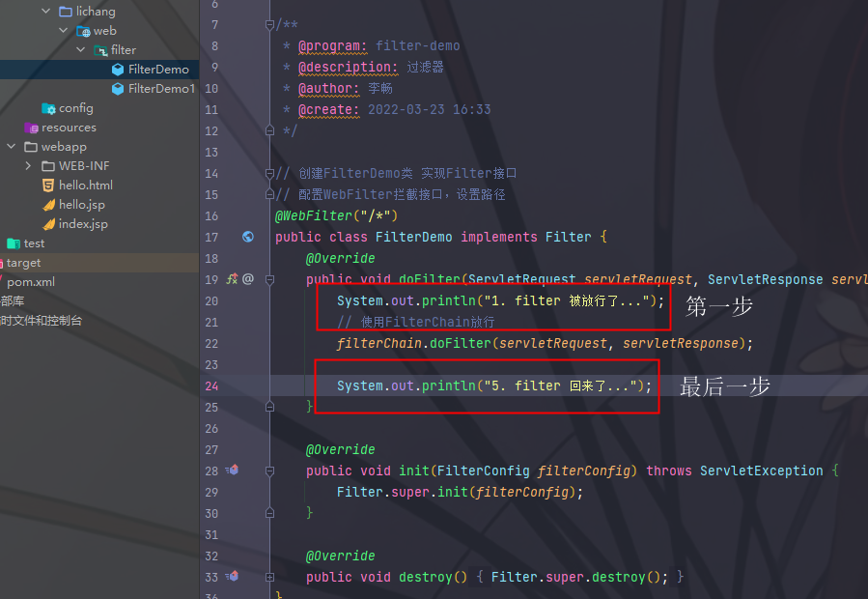This screenshot has width=868, height=599.
Task: Click the @ annotation gutter icon line 19
Action: [248, 278]
